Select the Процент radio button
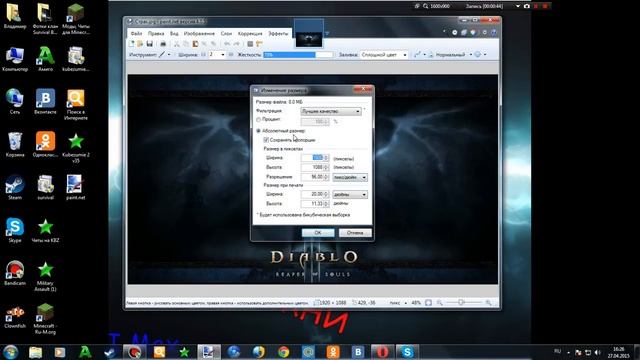 [x=258, y=120]
